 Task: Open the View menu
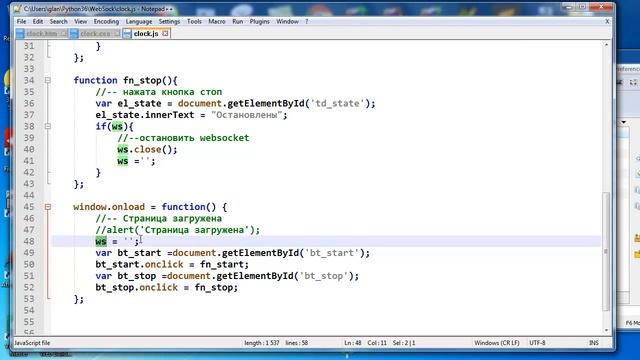80,21
